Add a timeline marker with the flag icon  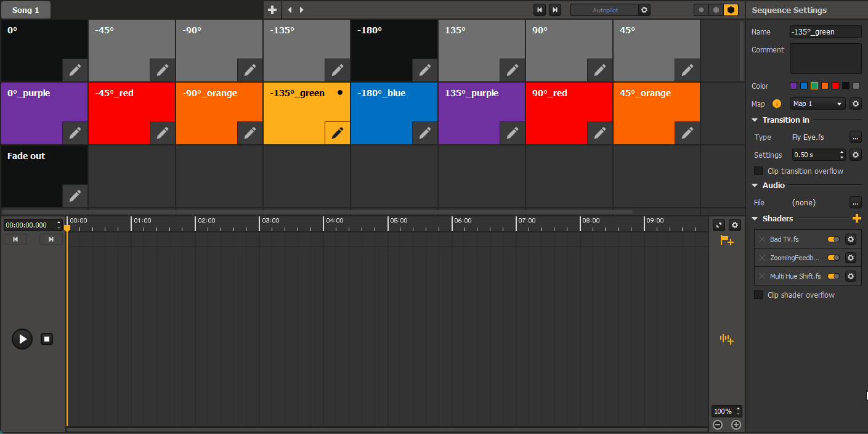tap(727, 240)
